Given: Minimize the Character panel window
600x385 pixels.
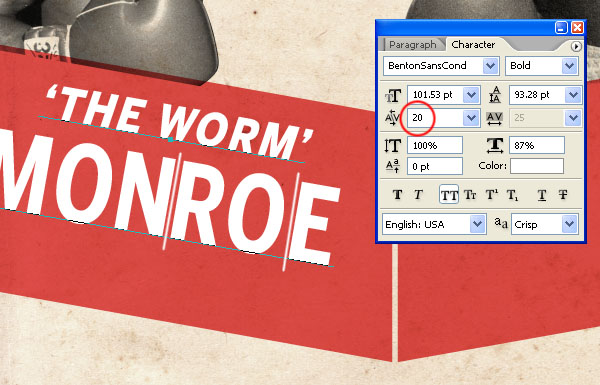Looking at the screenshot, I should 561,28.
